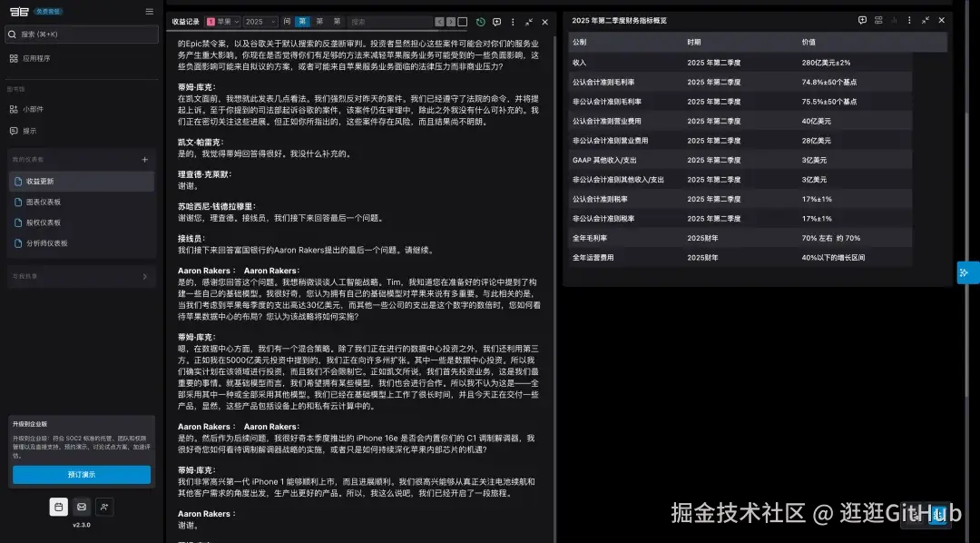Click the OpenBB logo in the sidebar
The image size is (980, 543).
pyautogui.click(x=19, y=11)
